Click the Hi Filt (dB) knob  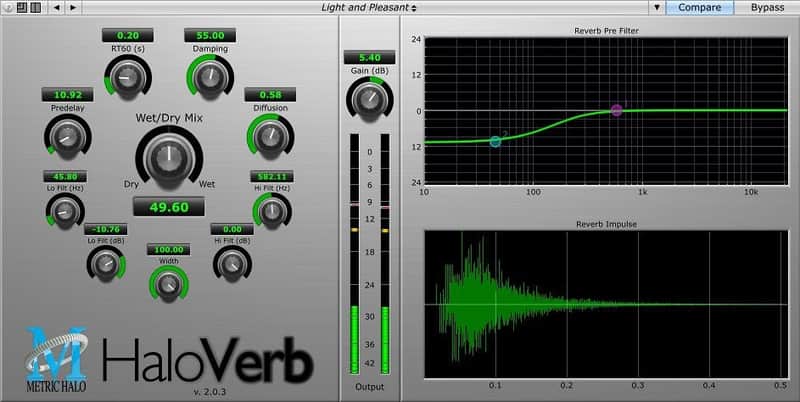click(x=232, y=263)
